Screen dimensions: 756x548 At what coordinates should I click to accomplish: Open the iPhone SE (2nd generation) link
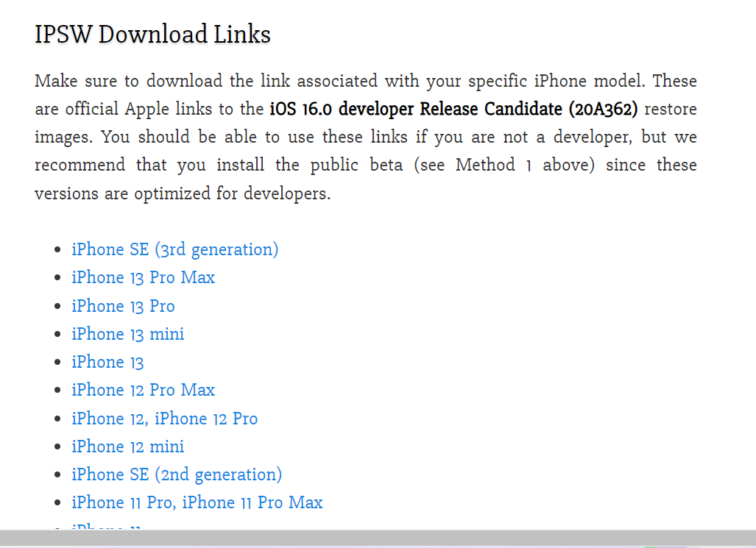tap(177, 474)
